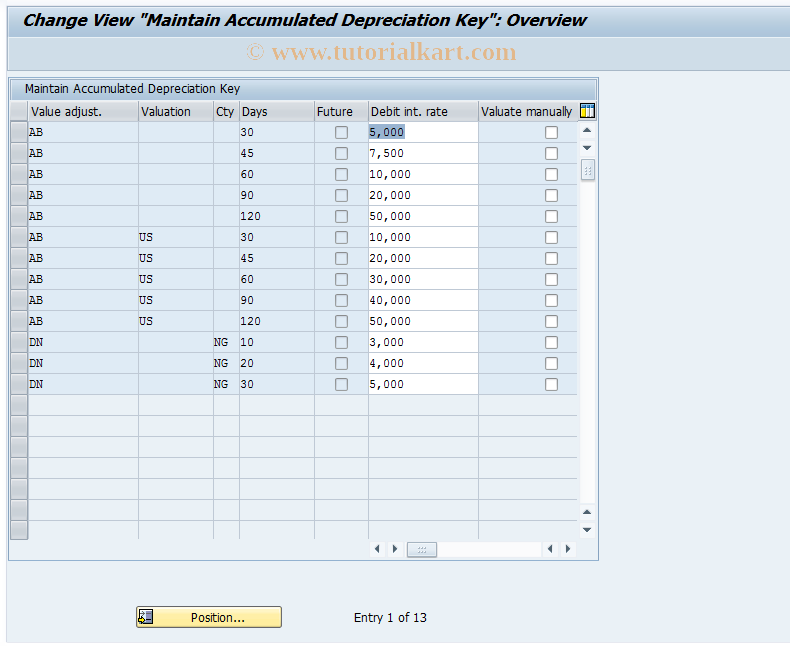Click the vertical scrollbar thumb
Viewport: 790px width, 646px height.
coord(587,170)
